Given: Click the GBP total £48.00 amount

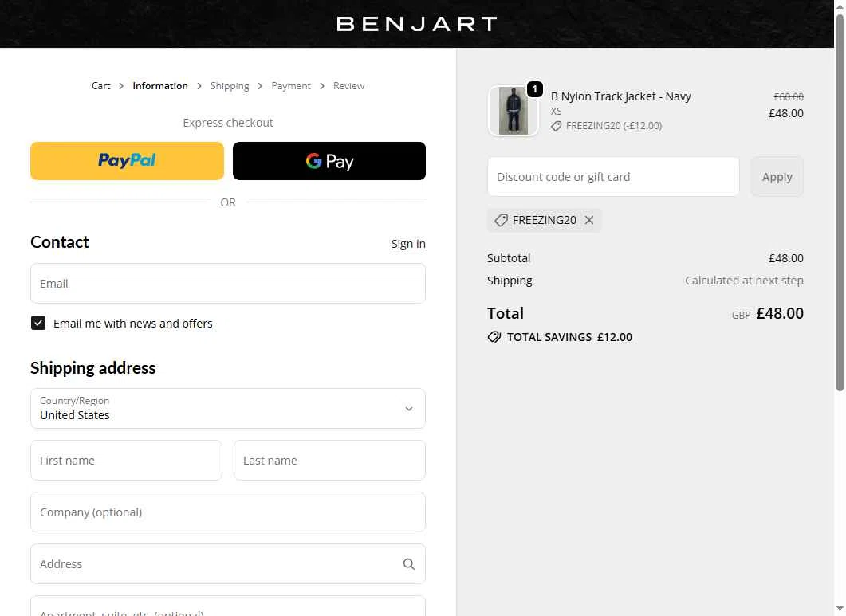Looking at the screenshot, I should [x=780, y=313].
